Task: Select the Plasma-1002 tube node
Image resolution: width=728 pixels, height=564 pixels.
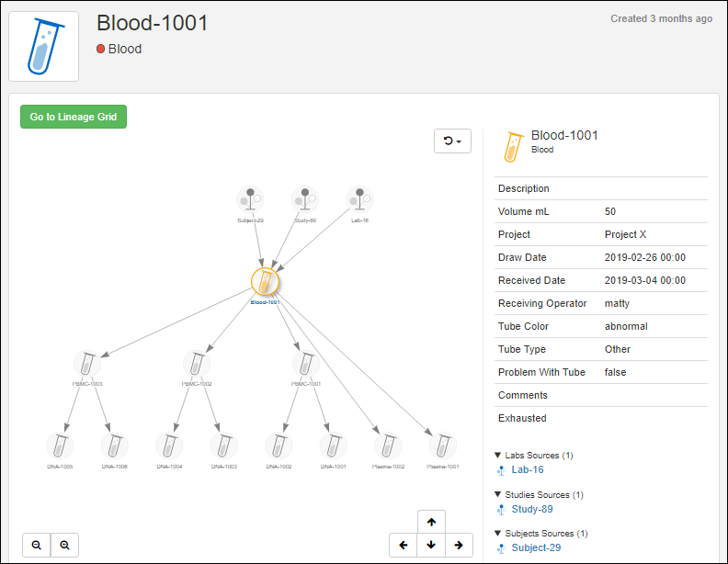Action: coord(388,446)
